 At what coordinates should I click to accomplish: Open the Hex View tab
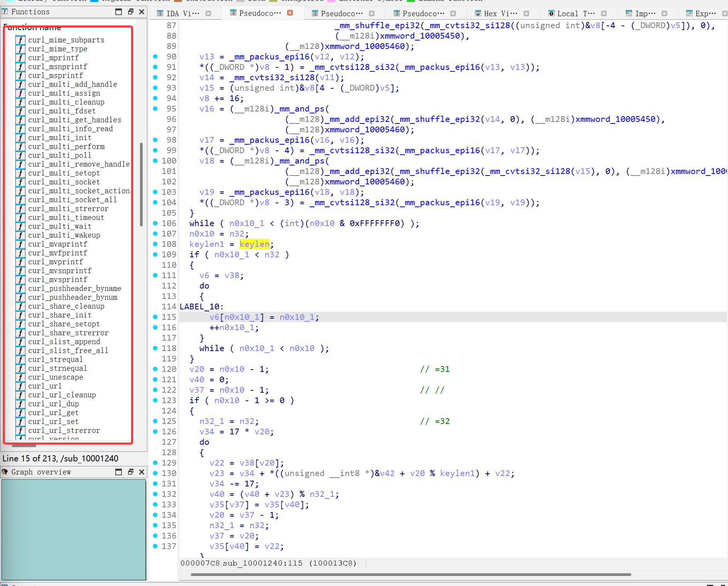tap(501, 14)
